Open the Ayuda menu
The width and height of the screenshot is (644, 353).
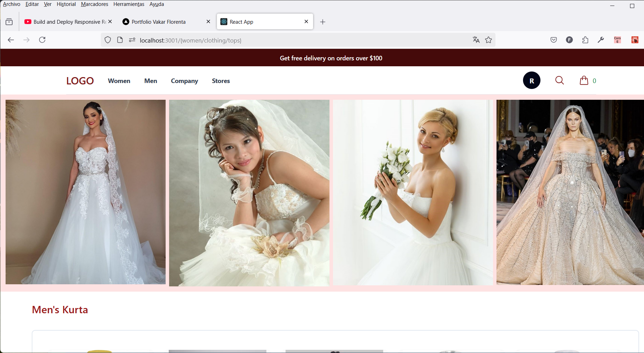(157, 4)
